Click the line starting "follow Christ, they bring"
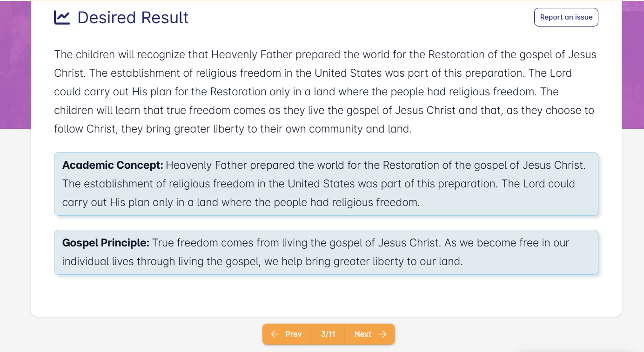 click(233, 129)
